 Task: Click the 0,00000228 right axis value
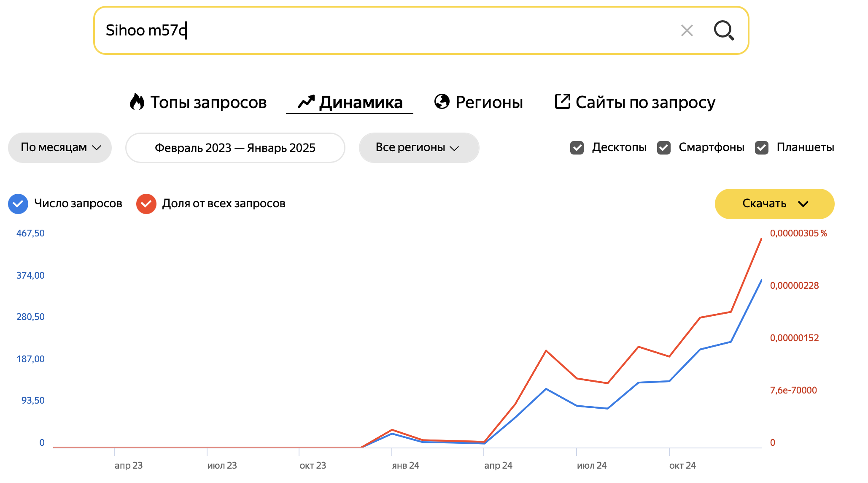click(x=794, y=286)
